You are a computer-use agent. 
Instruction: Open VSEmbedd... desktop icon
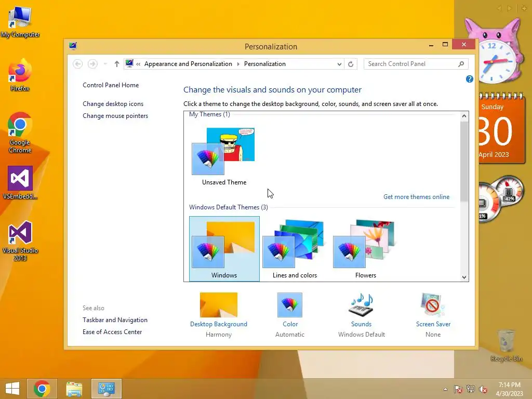(x=20, y=182)
